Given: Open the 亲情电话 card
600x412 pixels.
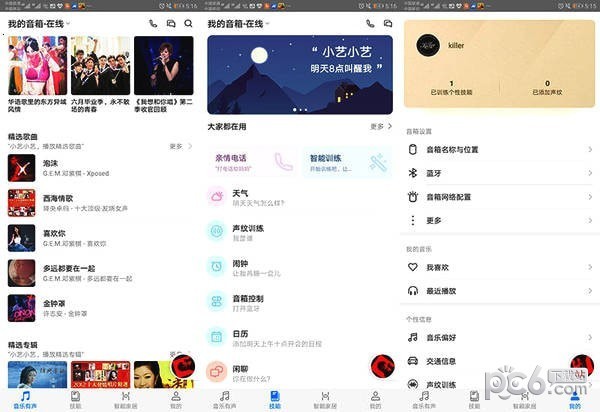Looking at the screenshot, I should tap(253, 162).
